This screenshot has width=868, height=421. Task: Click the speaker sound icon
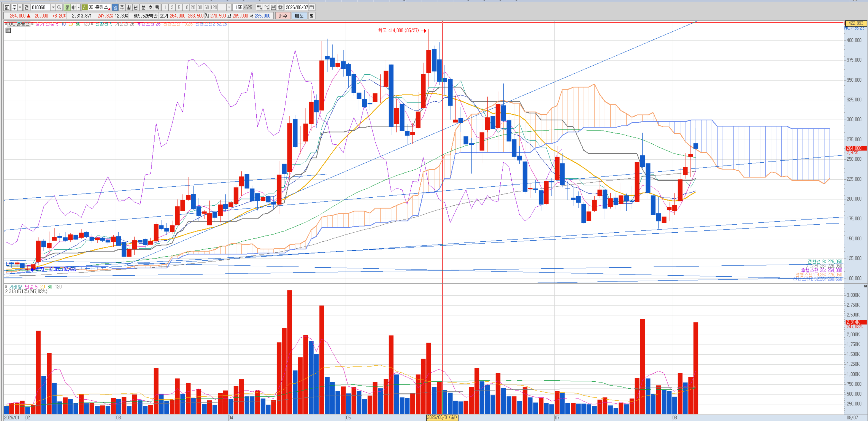pyautogui.click(x=73, y=7)
